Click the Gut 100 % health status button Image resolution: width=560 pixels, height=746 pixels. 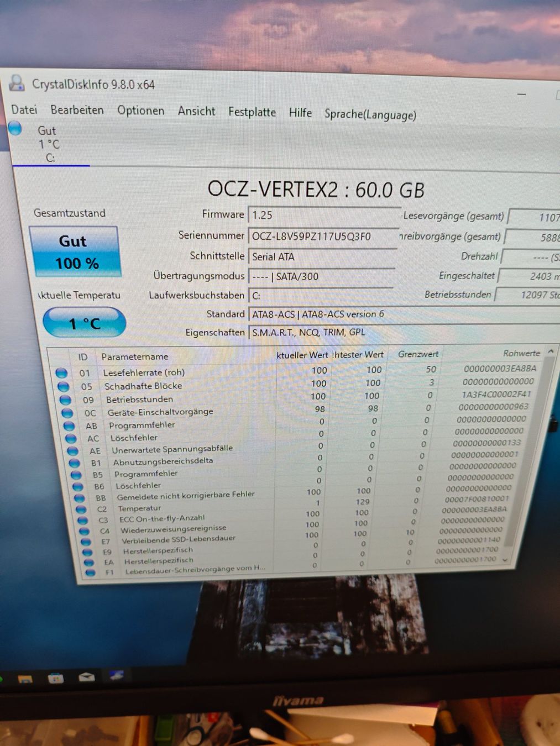click(x=75, y=251)
